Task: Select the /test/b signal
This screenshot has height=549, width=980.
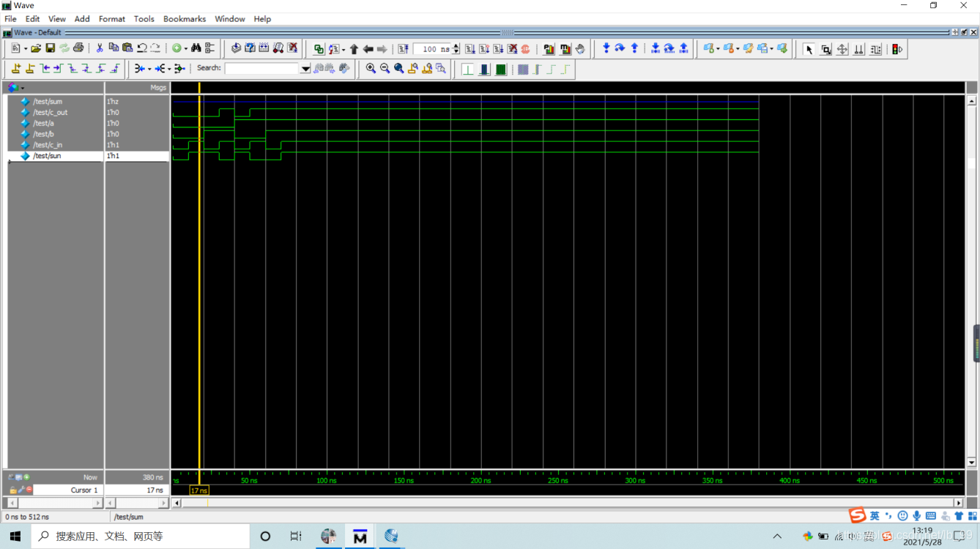Action: tap(43, 134)
